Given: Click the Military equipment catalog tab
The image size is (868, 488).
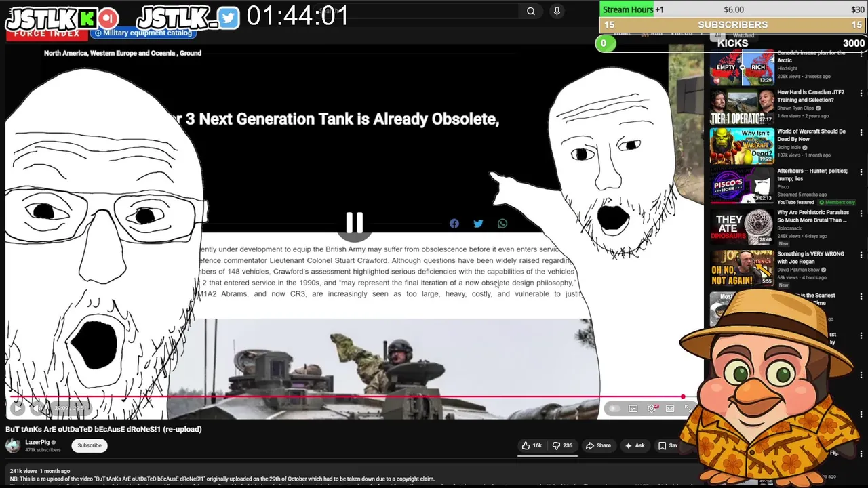Looking at the screenshot, I should pyautogui.click(x=143, y=33).
